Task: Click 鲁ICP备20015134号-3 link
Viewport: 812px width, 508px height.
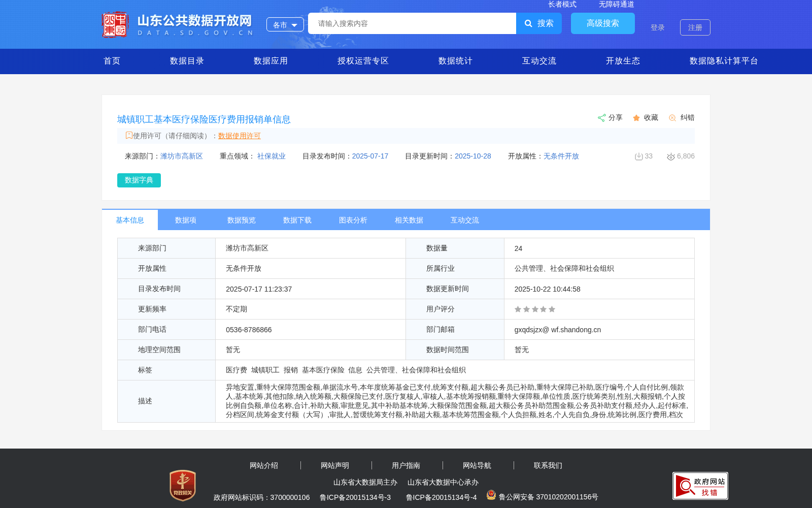Action: tap(355, 497)
